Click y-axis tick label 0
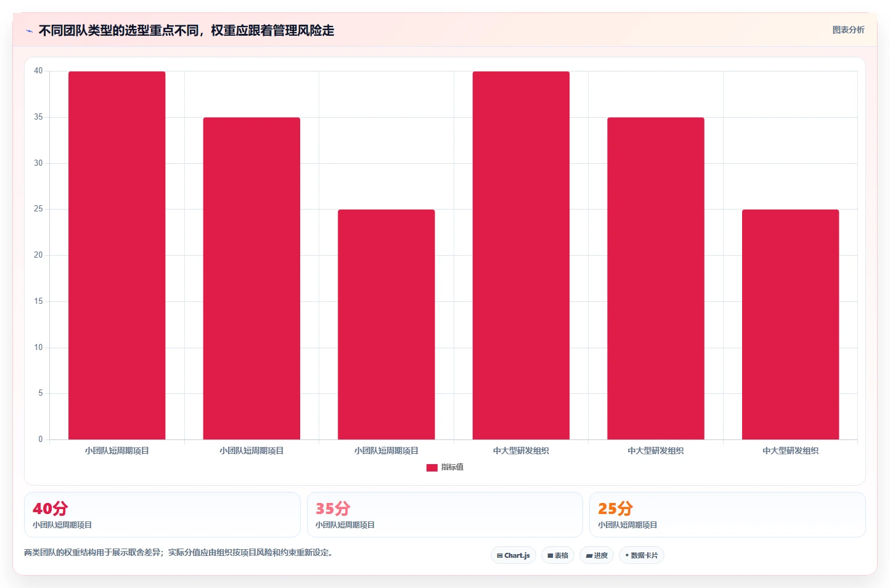Viewport: 890px width, 588px height. (x=41, y=439)
